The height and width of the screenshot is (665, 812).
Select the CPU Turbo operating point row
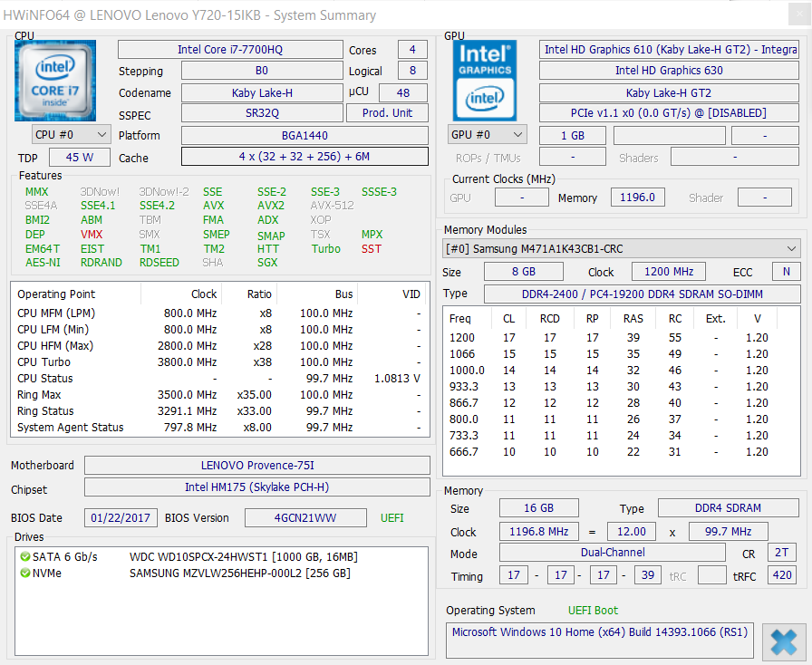(x=220, y=362)
